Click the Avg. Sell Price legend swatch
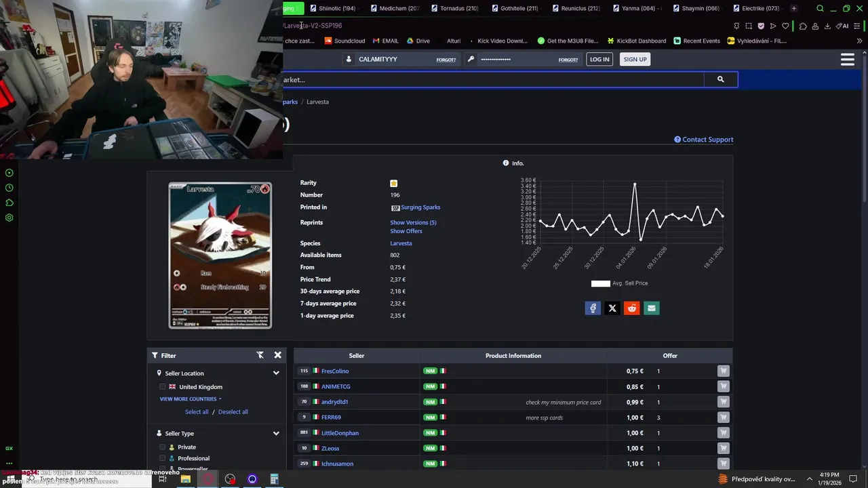Viewport: 868px width, 488px height. [x=601, y=283]
